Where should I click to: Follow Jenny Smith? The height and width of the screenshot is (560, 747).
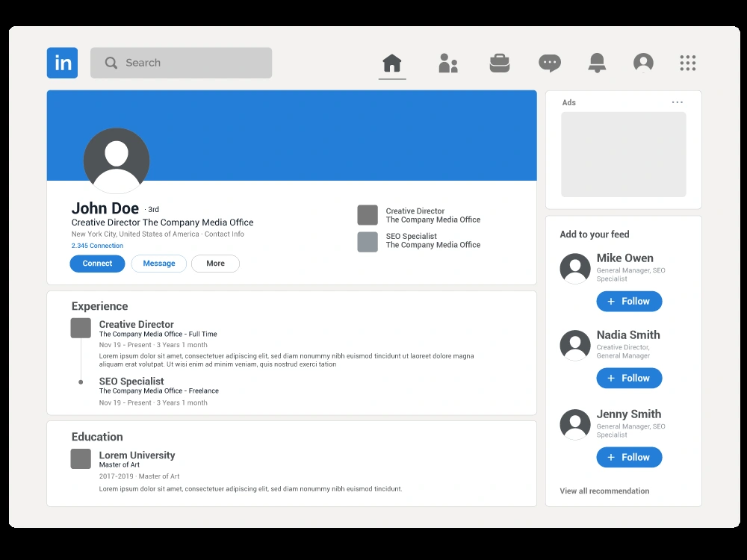click(629, 457)
